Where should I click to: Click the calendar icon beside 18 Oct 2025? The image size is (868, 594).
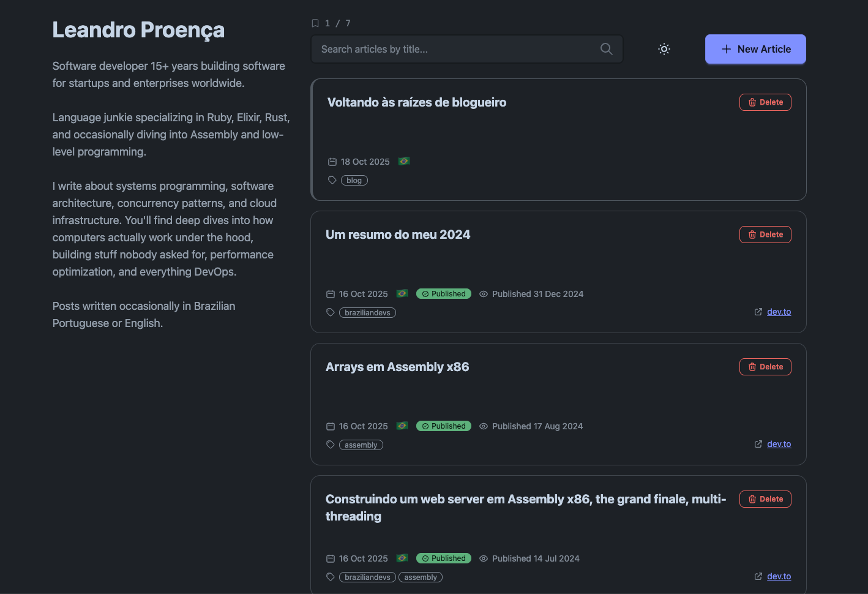click(x=332, y=162)
